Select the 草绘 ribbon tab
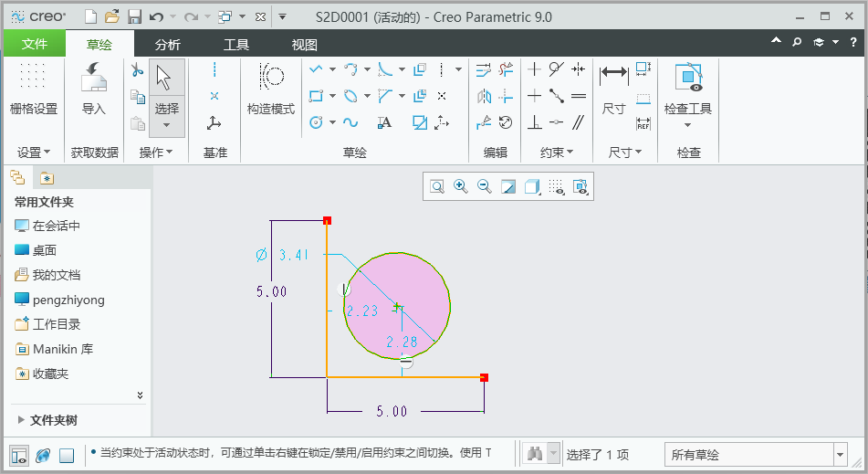 pyautogui.click(x=99, y=45)
